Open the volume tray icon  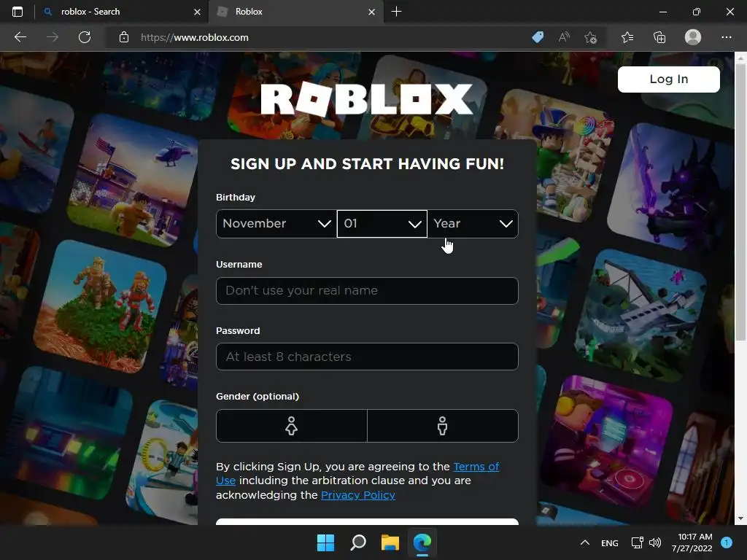pos(655,542)
